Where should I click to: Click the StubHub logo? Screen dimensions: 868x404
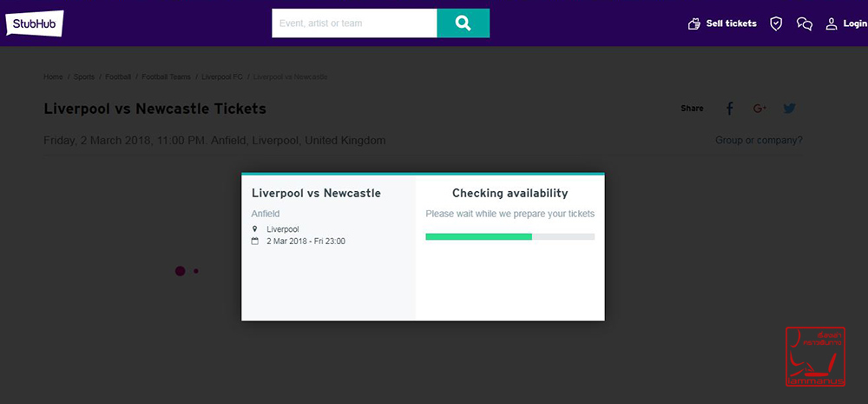point(35,23)
